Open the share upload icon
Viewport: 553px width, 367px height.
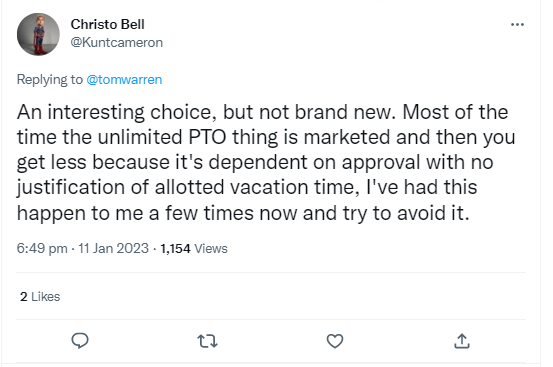click(462, 341)
